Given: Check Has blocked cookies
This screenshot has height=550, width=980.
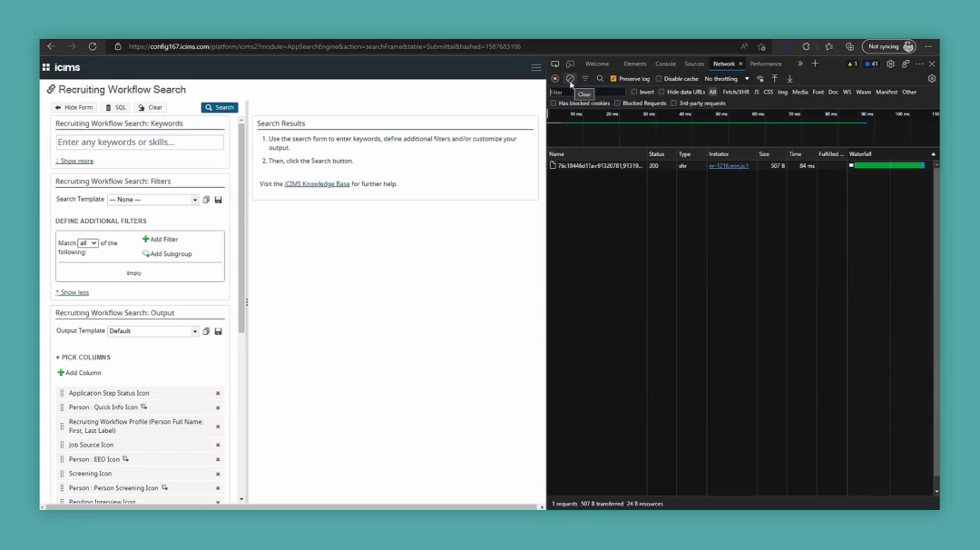Looking at the screenshot, I should (554, 103).
